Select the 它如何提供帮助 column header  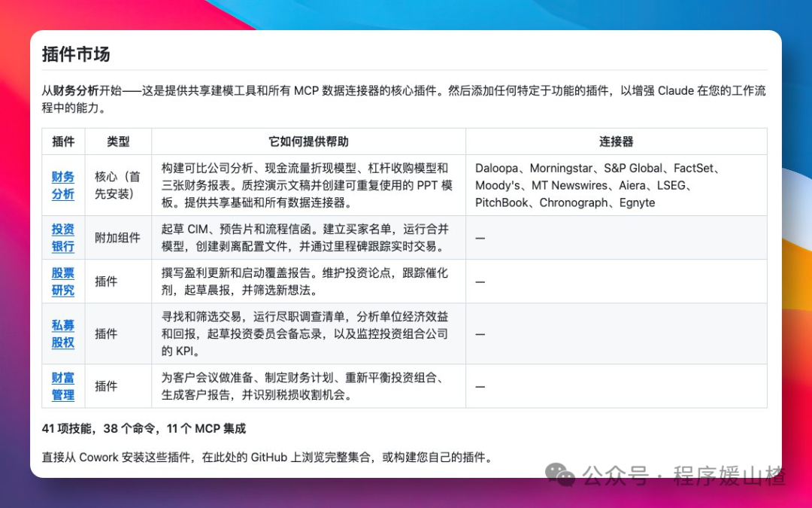point(309,141)
